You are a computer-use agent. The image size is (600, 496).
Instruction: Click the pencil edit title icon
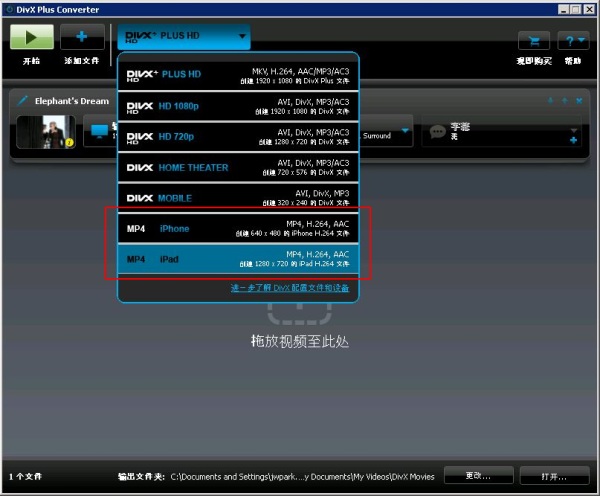(23, 101)
